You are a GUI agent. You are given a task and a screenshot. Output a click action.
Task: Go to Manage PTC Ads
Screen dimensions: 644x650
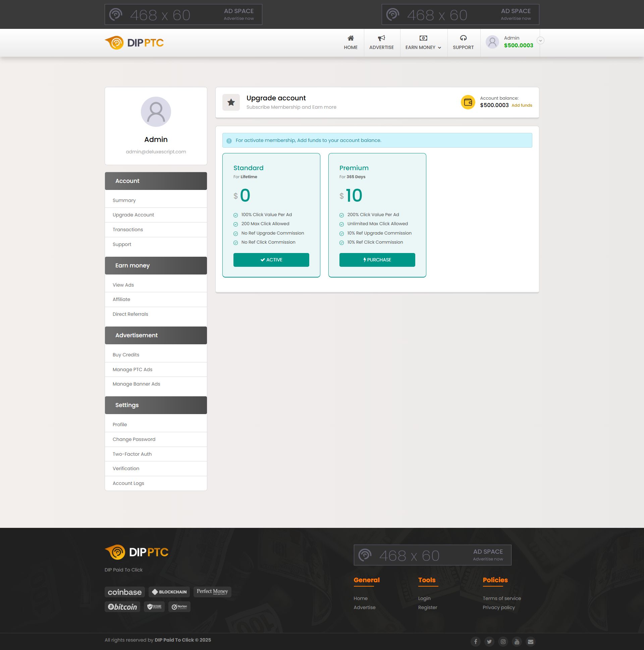[132, 369]
